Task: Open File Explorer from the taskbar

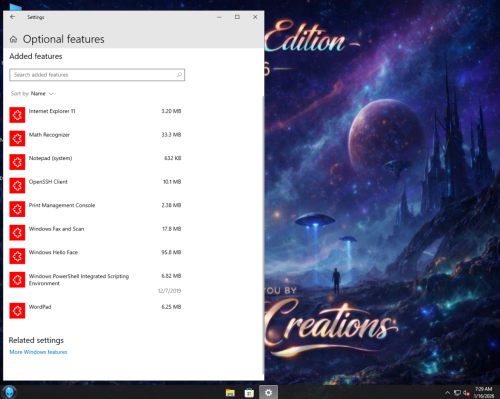Action: click(x=230, y=393)
